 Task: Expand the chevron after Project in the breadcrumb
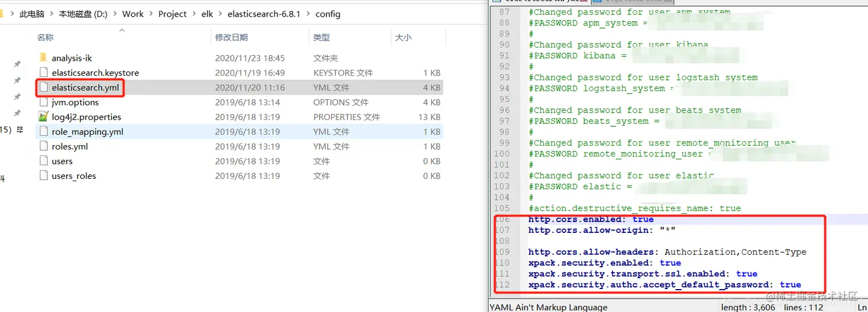click(194, 14)
